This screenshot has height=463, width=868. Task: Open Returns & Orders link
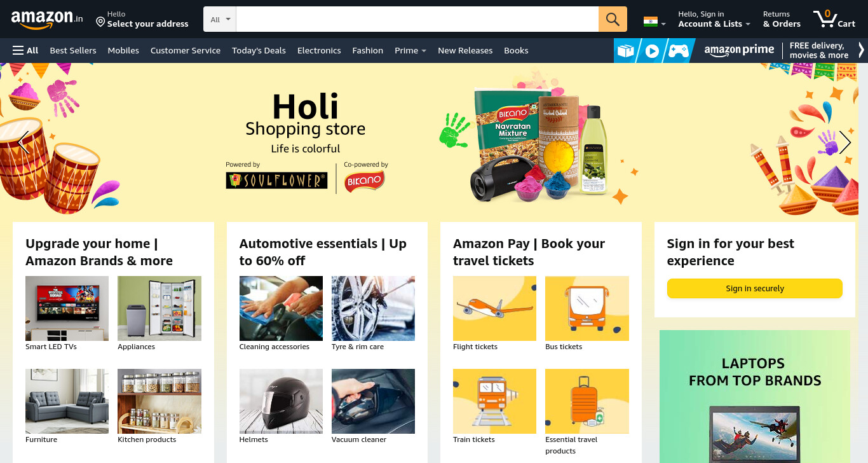click(x=782, y=19)
